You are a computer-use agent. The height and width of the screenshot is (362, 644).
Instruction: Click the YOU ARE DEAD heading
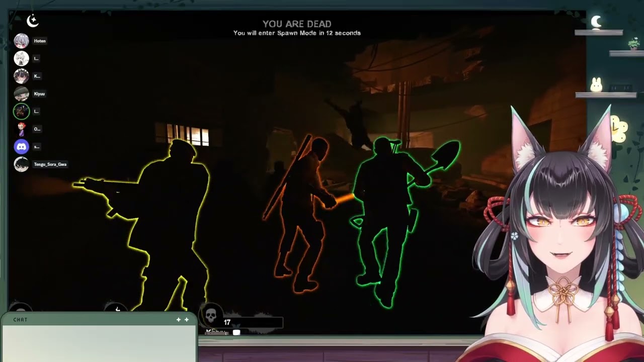297,24
